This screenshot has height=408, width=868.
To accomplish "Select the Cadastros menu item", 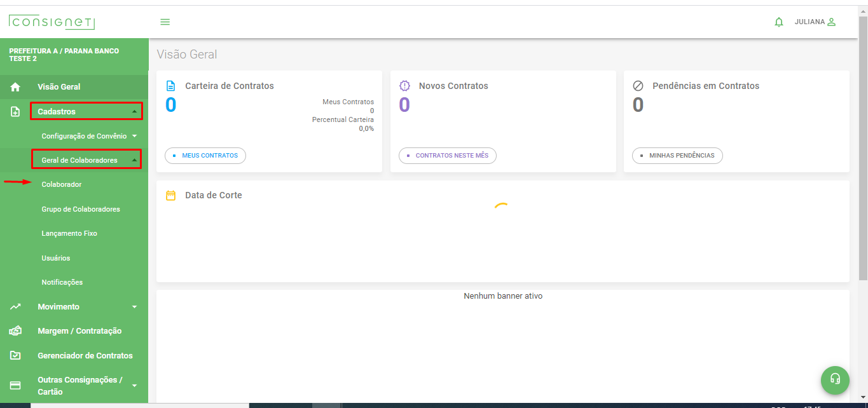I will pos(57,112).
